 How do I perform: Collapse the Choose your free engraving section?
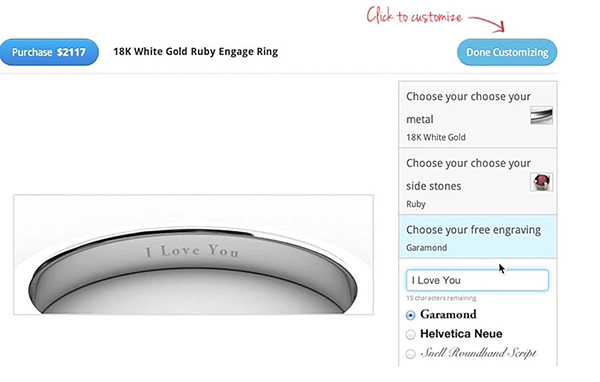478,237
